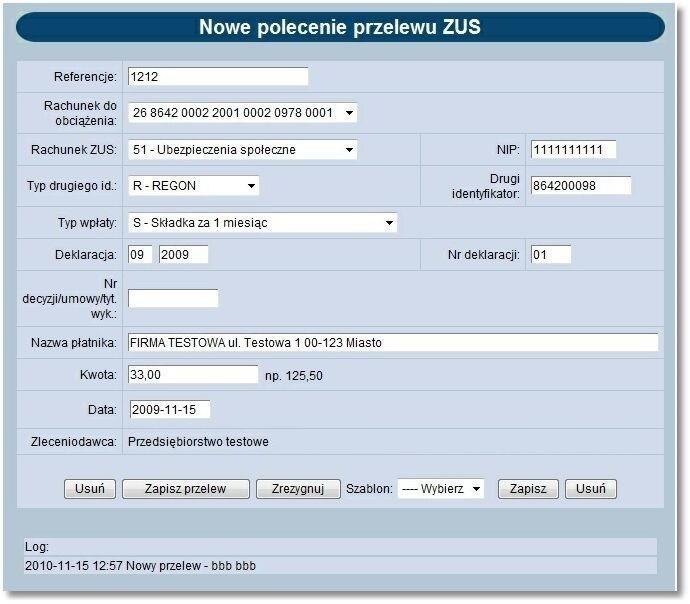Click the Zleceniodawca label
690x604 pixels.
click(x=73, y=442)
